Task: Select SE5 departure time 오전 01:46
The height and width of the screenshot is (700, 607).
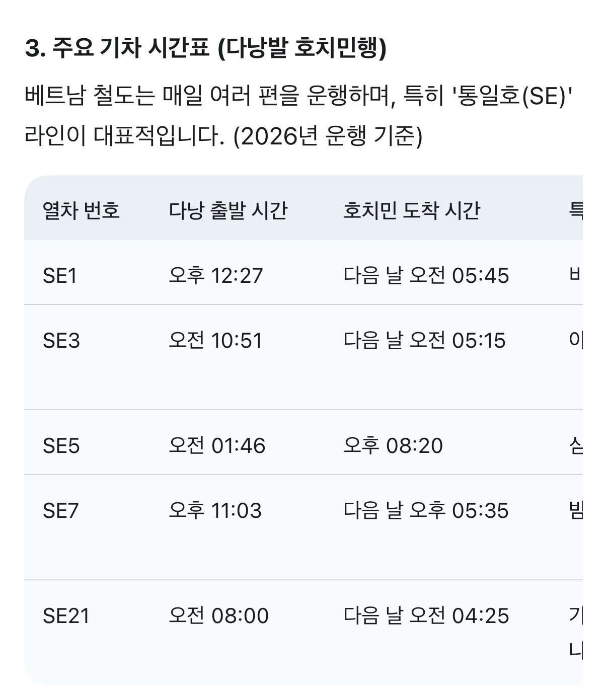Action: (217, 446)
